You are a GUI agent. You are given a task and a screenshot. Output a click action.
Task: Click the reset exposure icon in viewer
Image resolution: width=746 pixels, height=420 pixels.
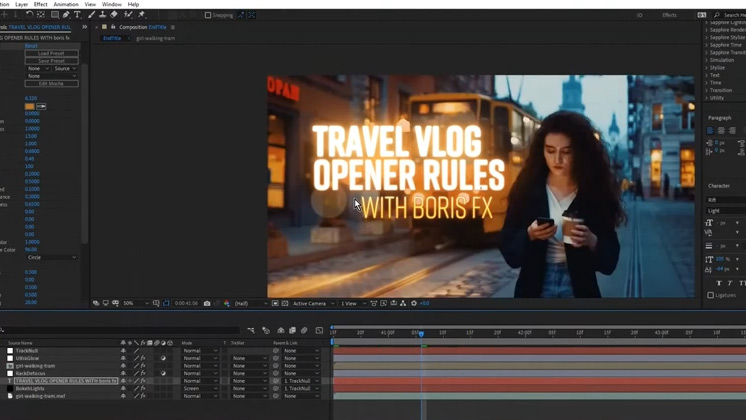[x=414, y=303]
